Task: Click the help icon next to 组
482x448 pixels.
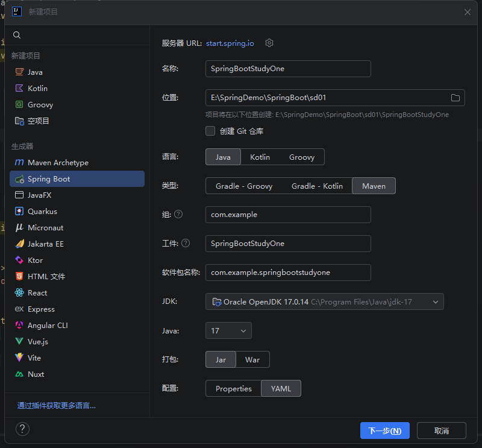Action: (178, 214)
